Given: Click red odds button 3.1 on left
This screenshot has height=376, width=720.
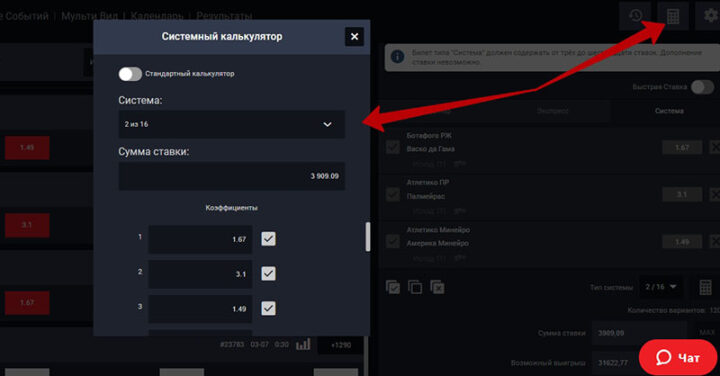Looking at the screenshot, I should [27, 225].
